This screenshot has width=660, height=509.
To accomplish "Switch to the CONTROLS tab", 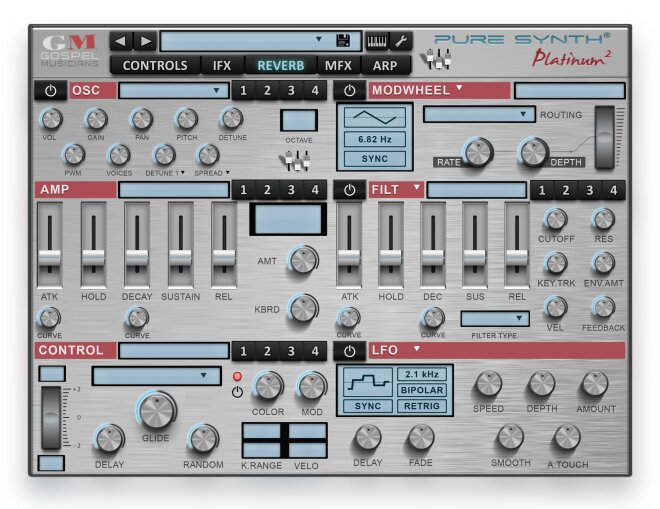I will 155,66.
